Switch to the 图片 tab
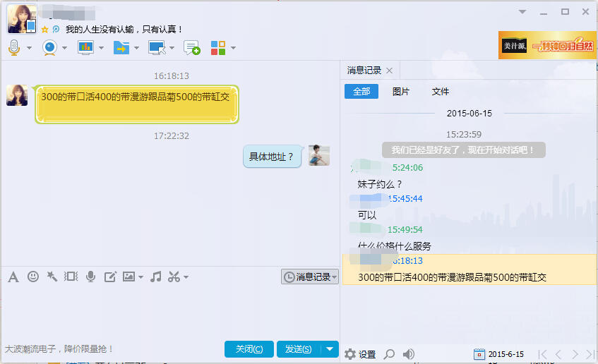598x364 pixels. click(x=401, y=92)
